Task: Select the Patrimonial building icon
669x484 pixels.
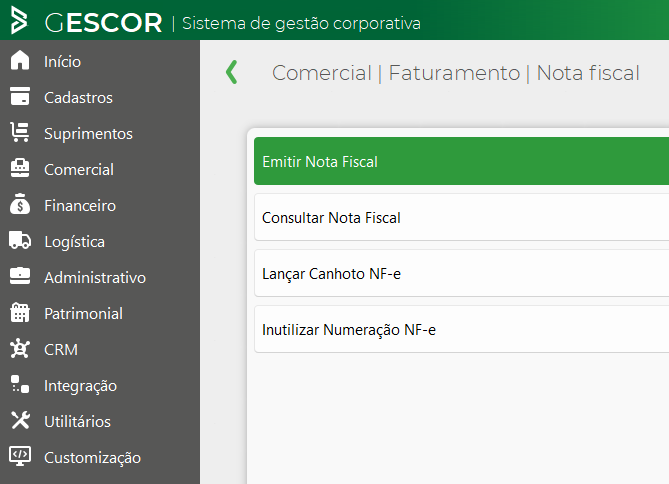Action: click(x=19, y=313)
